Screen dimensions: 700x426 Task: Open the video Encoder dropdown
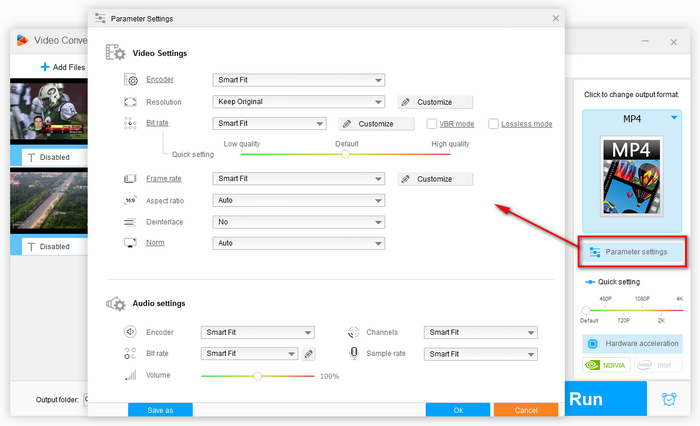299,80
